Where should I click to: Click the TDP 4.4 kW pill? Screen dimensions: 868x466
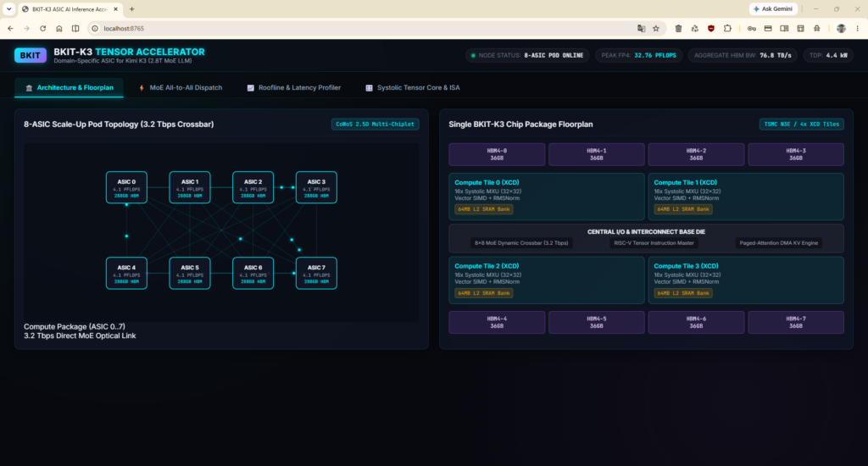click(828, 55)
